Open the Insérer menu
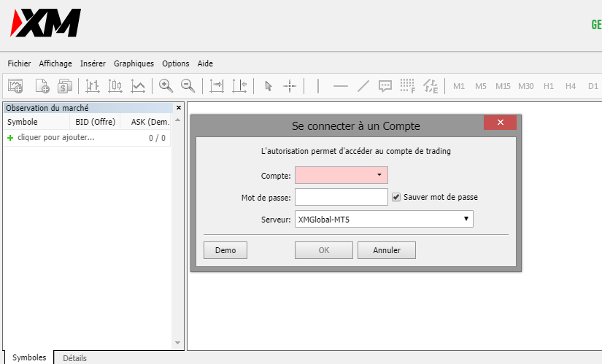The image size is (602, 364). click(93, 63)
